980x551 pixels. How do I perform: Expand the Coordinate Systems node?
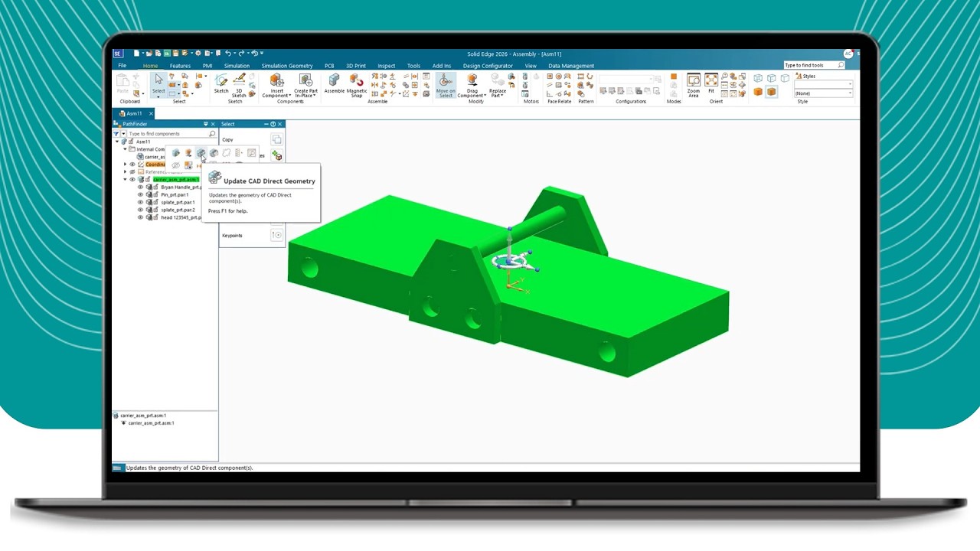tap(125, 165)
